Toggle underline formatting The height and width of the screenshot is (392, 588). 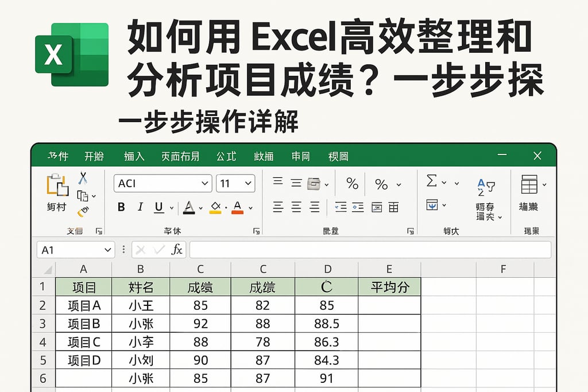click(158, 207)
